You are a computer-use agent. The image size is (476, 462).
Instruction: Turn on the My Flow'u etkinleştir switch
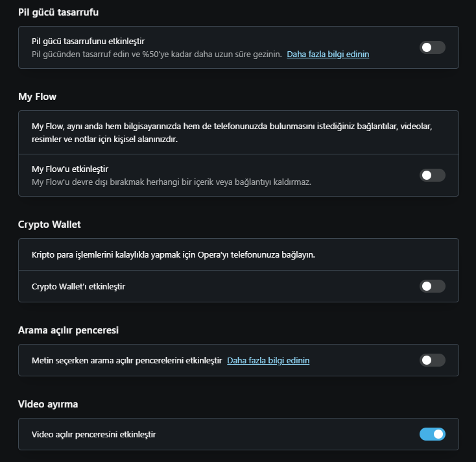point(433,175)
